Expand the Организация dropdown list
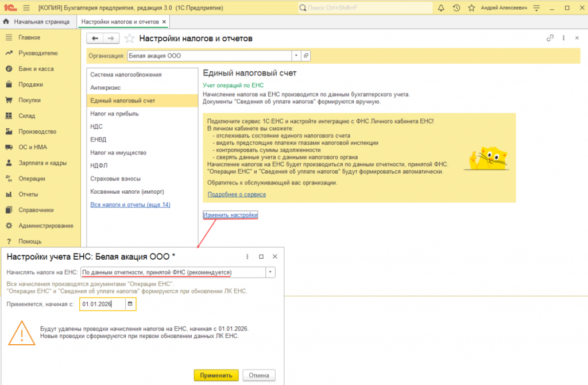The height and width of the screenshot is (385, 588). pos(296,56)
